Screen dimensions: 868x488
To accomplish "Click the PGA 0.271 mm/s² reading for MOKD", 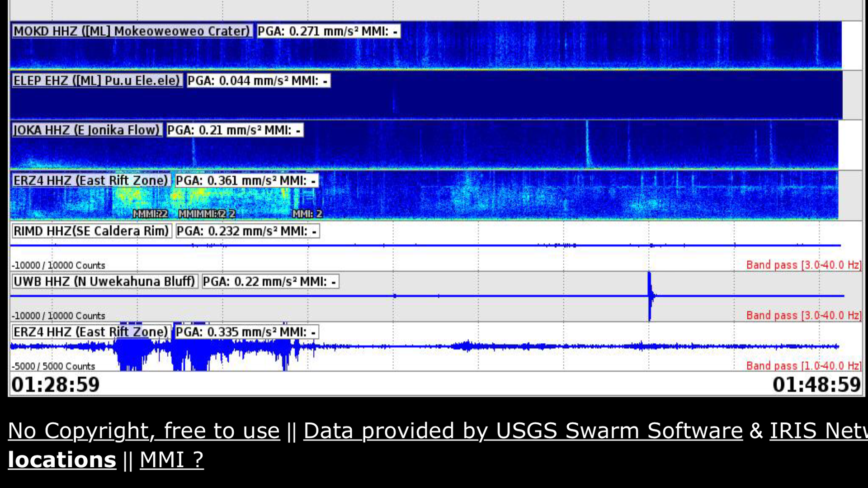I will (328, 31).
